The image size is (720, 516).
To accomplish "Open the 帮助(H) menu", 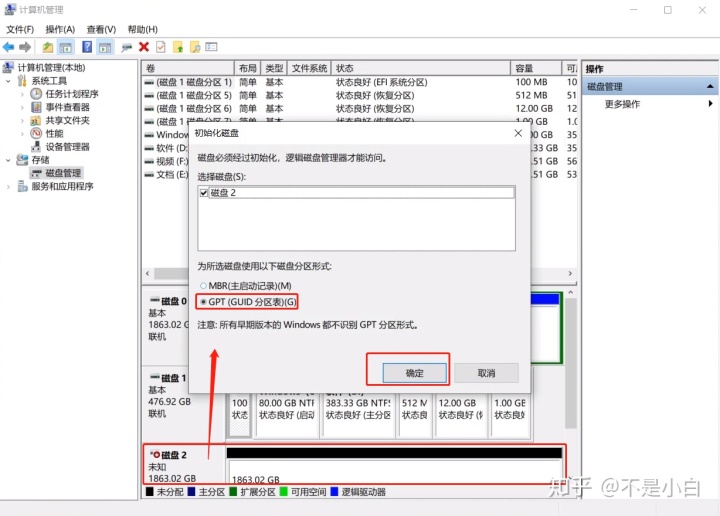I will pyautogui.click(x=143, y=29).
